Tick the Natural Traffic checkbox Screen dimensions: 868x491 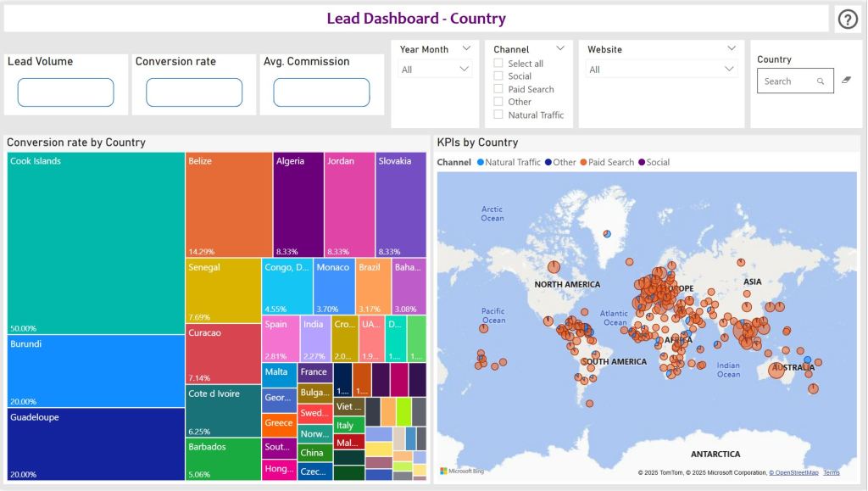click(x=498, y=114)
